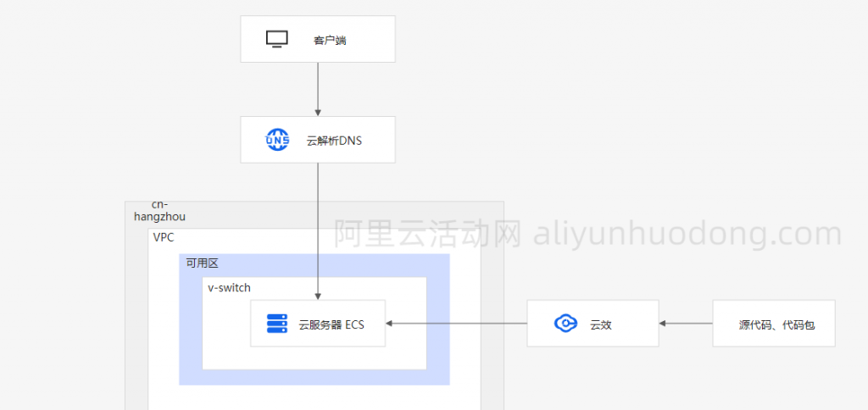This screenshot has width=868, height=410.
Task: Select the 云效 label text
Action: (601, 324)
